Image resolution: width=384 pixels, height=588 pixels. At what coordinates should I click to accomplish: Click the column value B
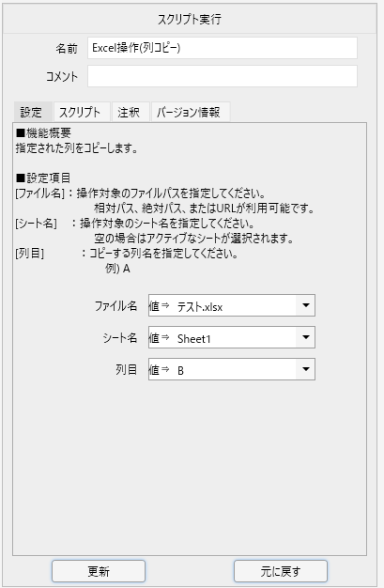(x=180, y=371)
